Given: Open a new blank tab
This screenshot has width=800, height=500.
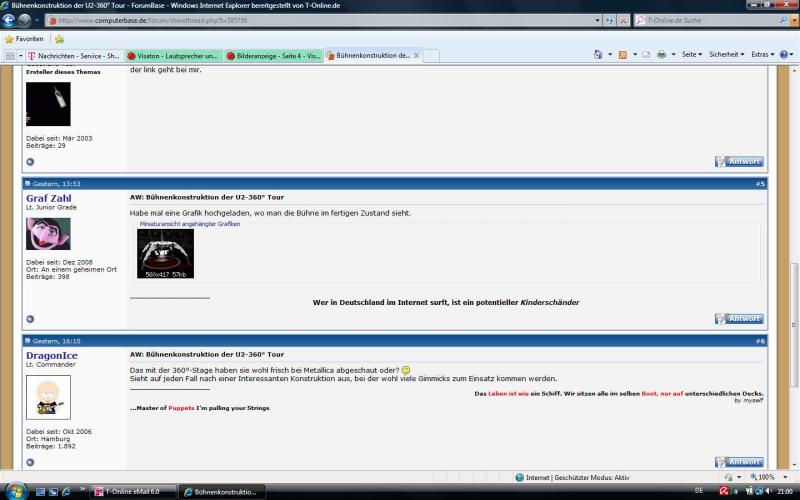Looking at the screenshot, I should pos(431,56).
